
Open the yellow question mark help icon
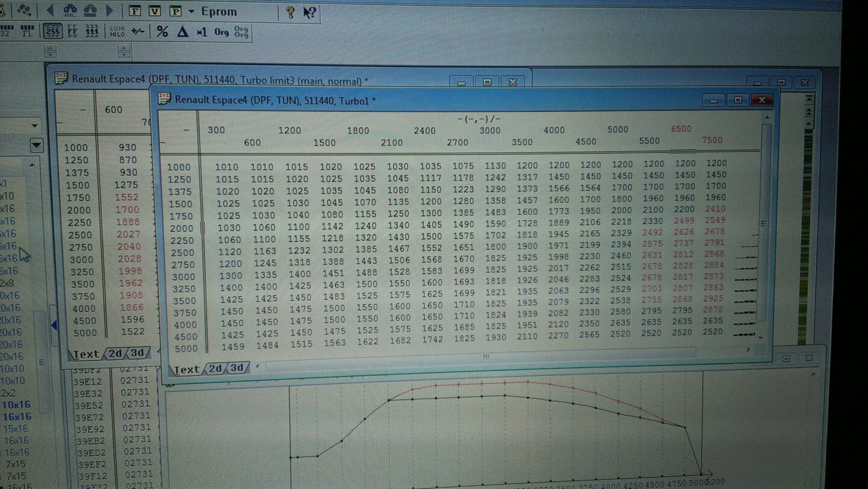tap(290, 11)
